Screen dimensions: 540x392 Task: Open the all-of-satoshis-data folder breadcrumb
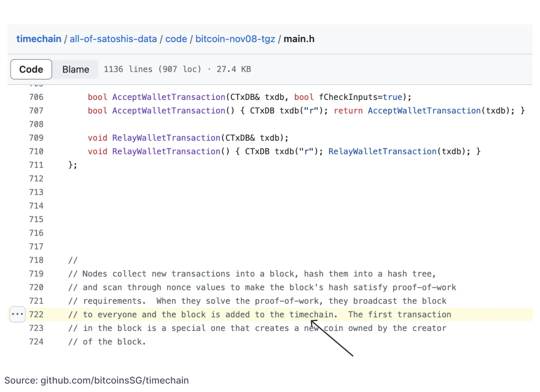(113, 39)
